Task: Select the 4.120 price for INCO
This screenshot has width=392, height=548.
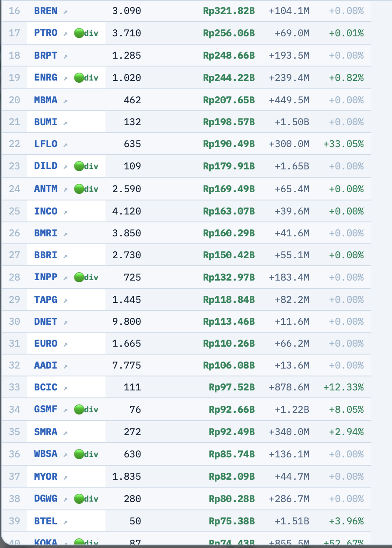Action: click(126, 211)
